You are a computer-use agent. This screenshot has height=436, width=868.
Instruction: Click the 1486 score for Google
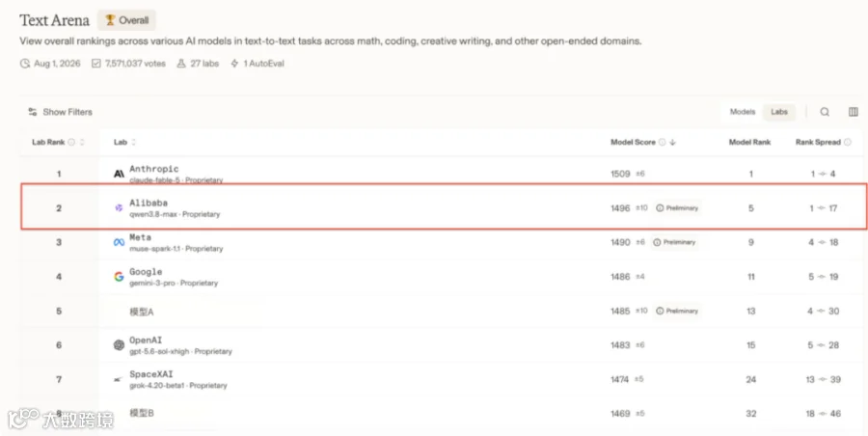[620, 277]
